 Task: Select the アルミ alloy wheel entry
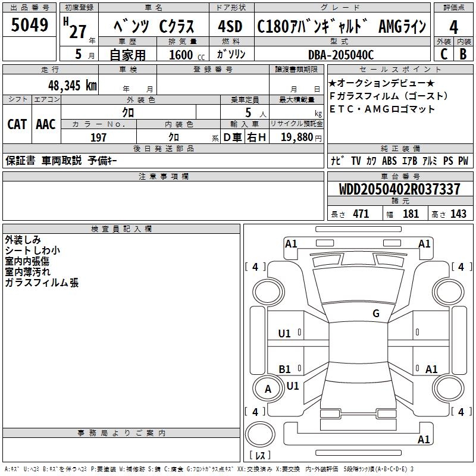(x=430, y=161)
